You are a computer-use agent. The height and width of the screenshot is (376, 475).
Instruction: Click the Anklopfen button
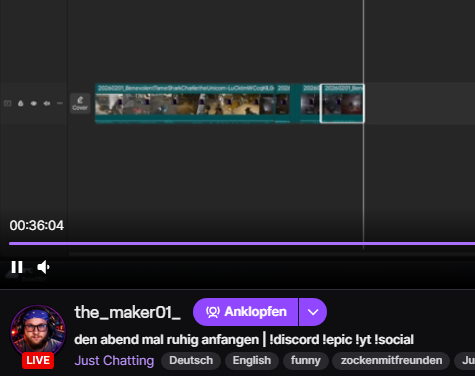246,312
